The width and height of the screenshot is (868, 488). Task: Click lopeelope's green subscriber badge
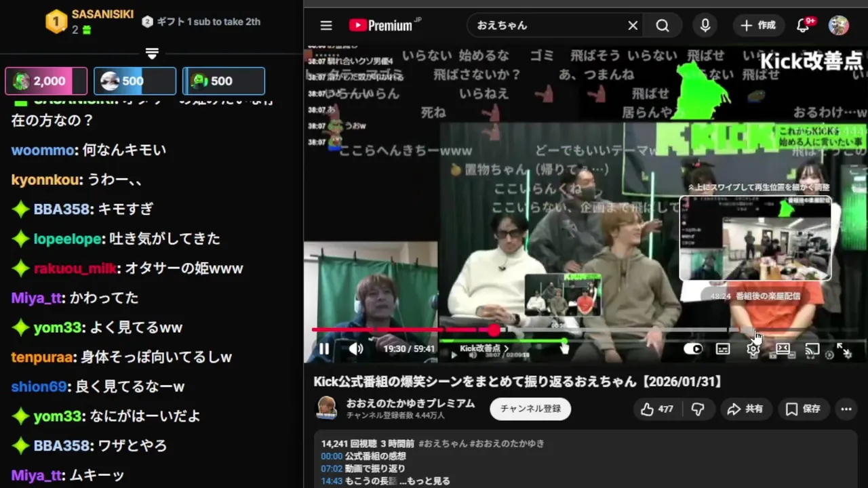click(21, 239)
